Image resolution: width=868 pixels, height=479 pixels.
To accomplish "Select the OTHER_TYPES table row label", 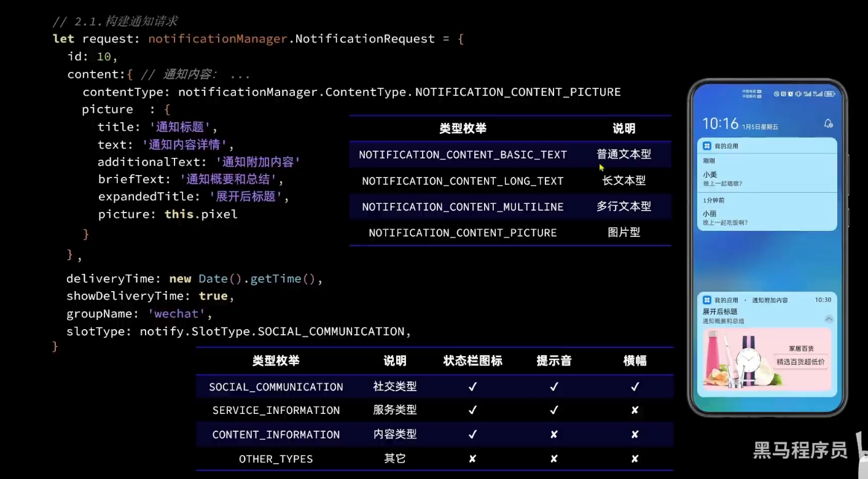I will click(x=276, y=459).
